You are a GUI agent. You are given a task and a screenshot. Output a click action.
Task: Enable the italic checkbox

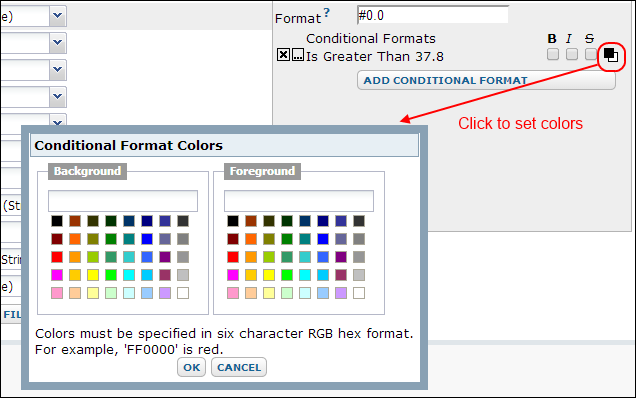click(x=572, y=54)
